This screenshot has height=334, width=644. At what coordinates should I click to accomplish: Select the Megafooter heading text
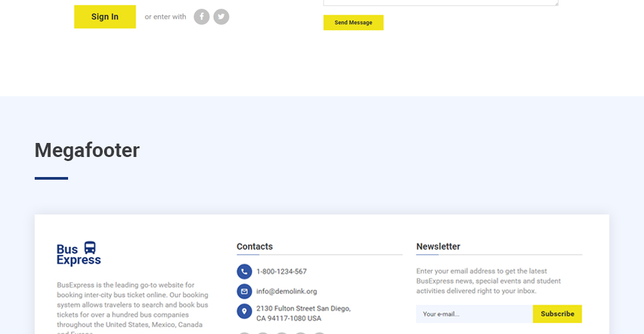[87, 150]
